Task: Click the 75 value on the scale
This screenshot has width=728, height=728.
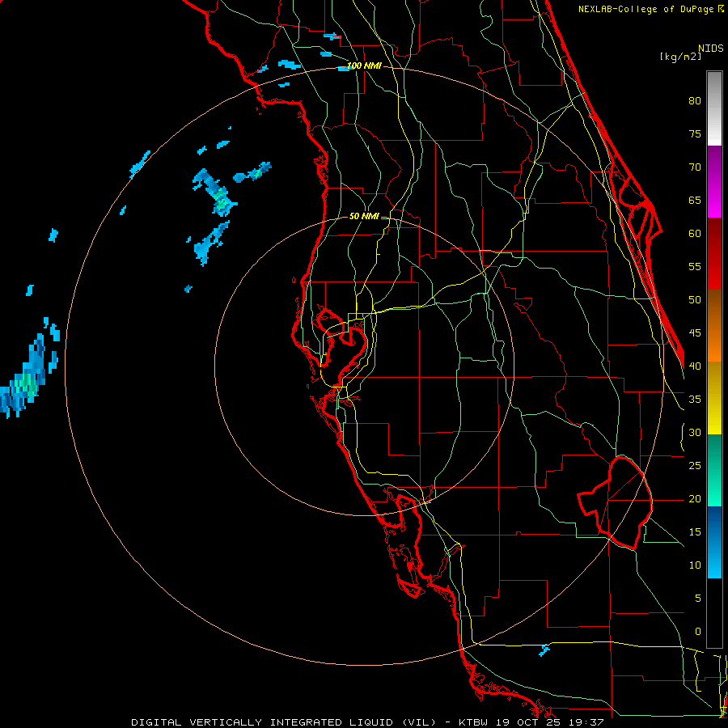Action: tap(695, 133)
